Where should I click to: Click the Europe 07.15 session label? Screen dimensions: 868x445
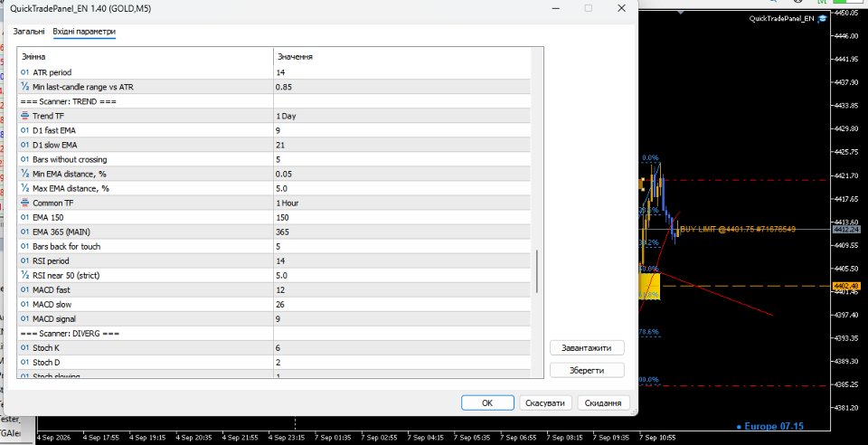point(770,426)
